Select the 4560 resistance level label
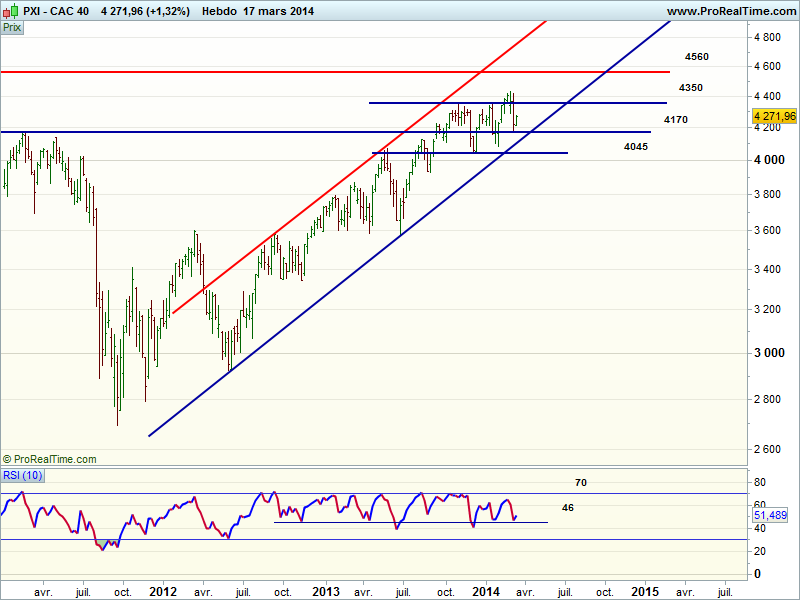The width and height of the screenshot is (800, 600). point(697,57)
